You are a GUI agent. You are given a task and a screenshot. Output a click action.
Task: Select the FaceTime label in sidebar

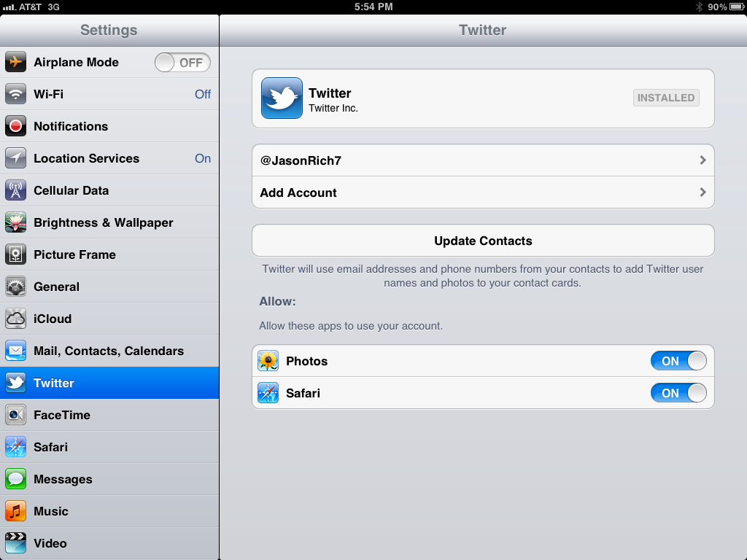point(62,415)
